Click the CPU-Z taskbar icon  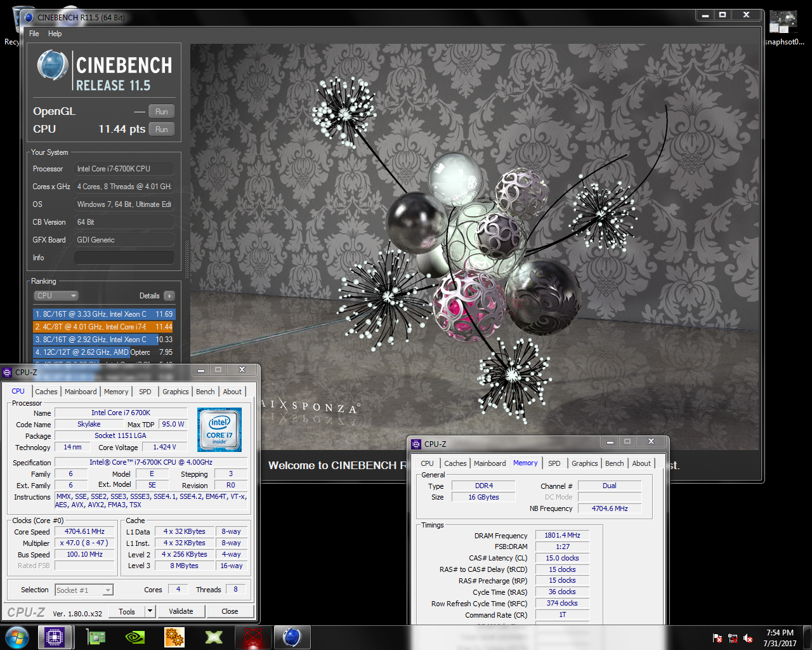pos(55,637)
